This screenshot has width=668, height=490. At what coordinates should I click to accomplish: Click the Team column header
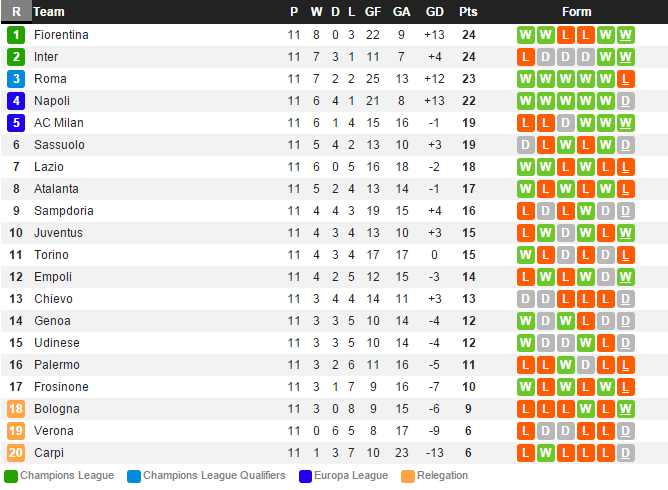pyautogui.click(x=49, y=12)
